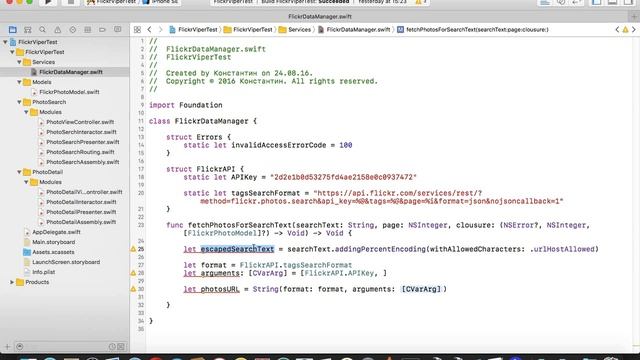Click the photosURL variable name
This screenshot has height=360, width=640.
[x=220, y=289]
